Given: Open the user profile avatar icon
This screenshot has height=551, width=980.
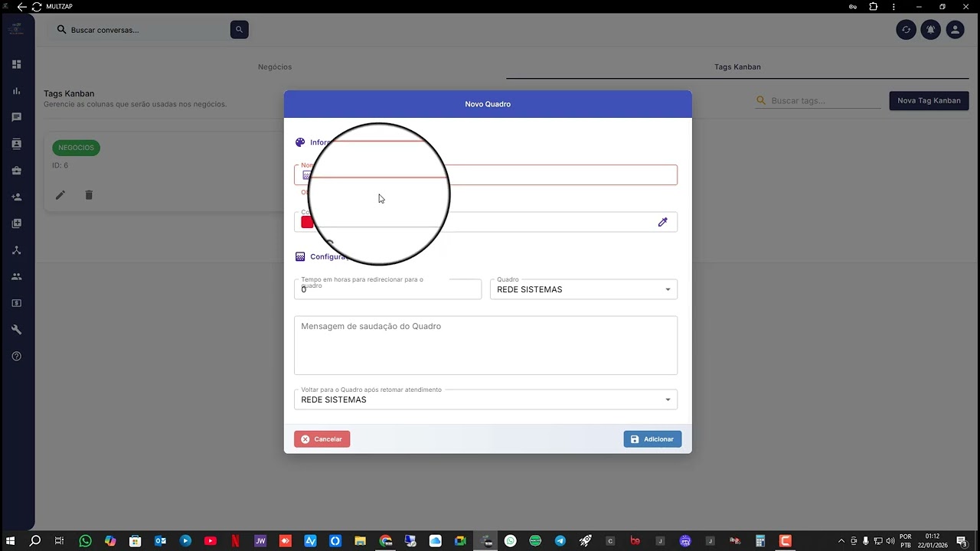Looking at the screenshot, I should (x=955, y=30).
